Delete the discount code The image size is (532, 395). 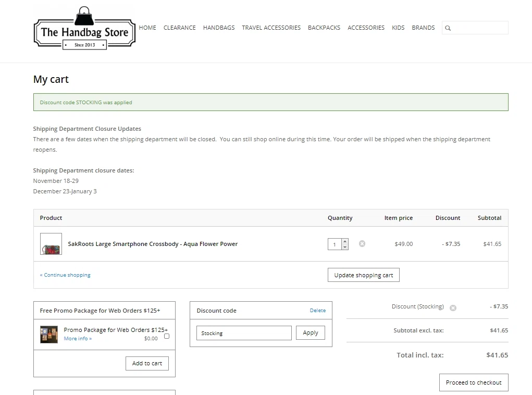[317, 310]
